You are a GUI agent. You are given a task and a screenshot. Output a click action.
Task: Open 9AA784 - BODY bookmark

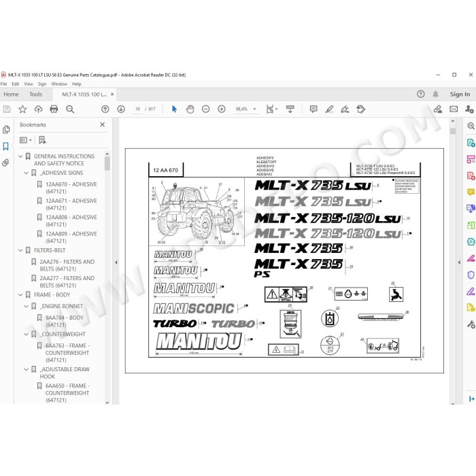pyautogui.click(x=65, y=321)
